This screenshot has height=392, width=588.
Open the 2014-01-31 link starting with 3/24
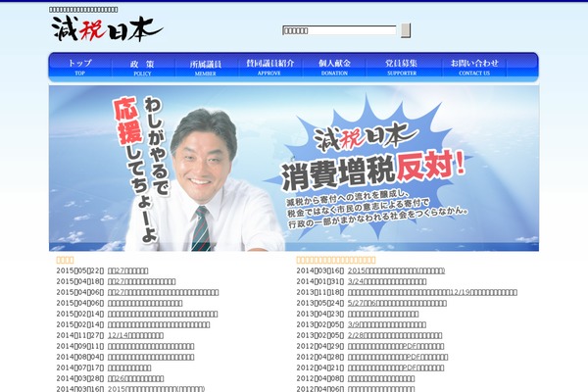point(387,281)
